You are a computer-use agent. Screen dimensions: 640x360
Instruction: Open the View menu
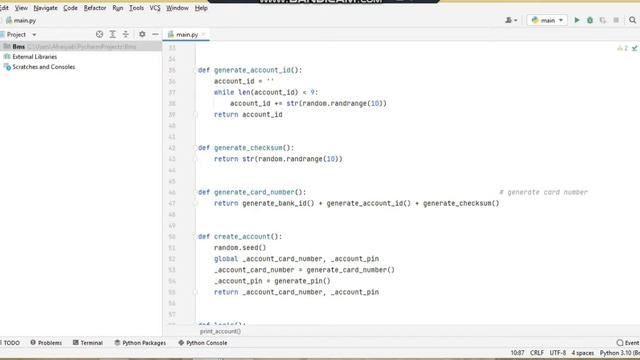(x=21, y=8)
